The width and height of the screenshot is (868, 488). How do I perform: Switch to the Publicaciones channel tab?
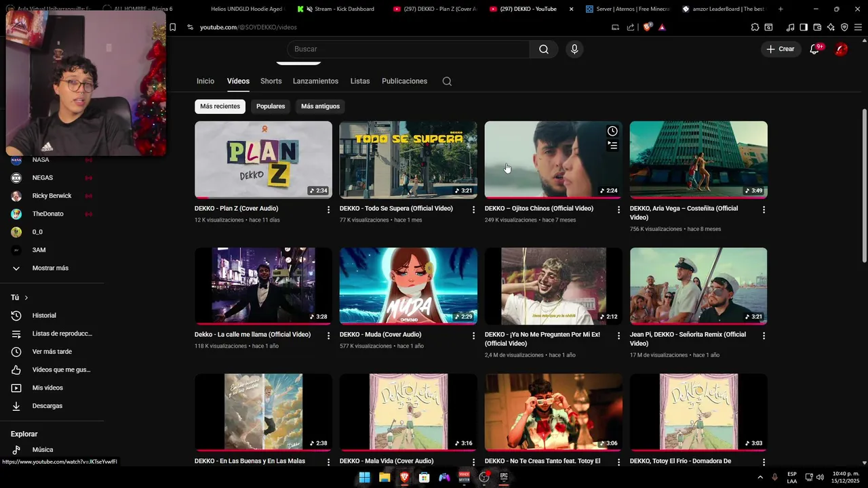(x=404, y=81)
